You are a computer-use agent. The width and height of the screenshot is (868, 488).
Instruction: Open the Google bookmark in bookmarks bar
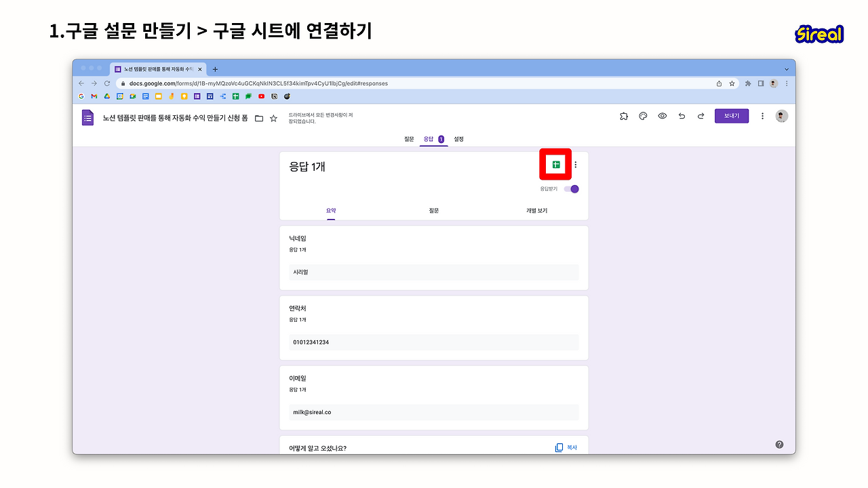(x=81, y=96)
